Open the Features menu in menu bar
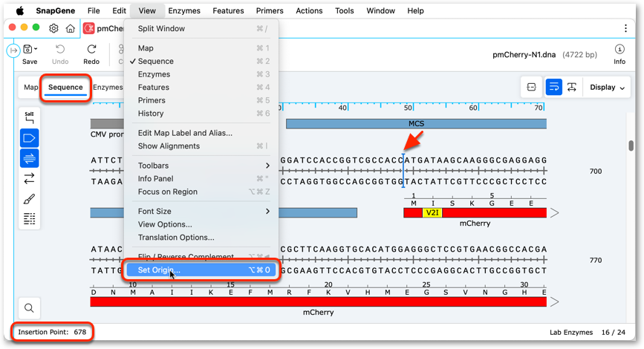Image resolution: width=644 pixels, height=349 pixels. [x=228, y=10]
